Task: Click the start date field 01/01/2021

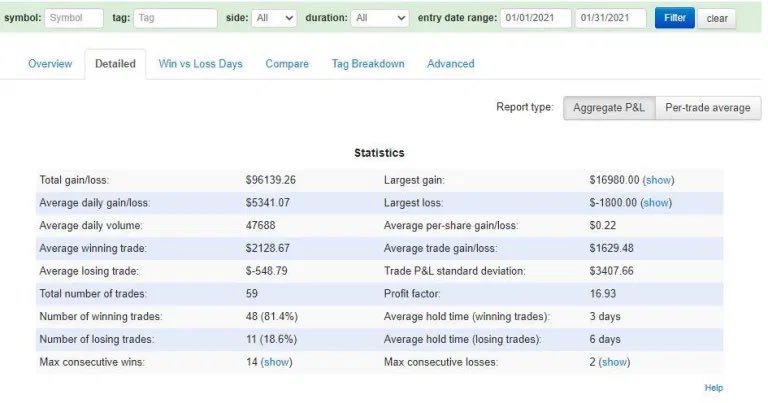Action: [536, 18]
